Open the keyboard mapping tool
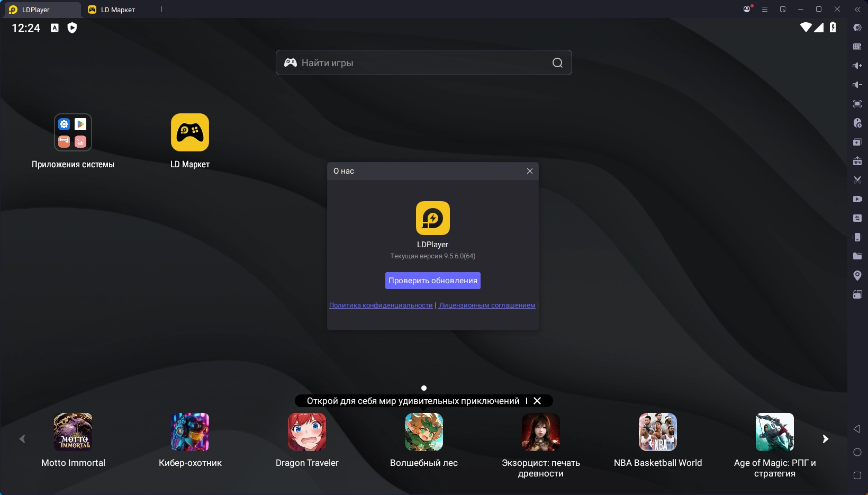Viewport: 868px width, 495px height. click(x=857, y=47)
